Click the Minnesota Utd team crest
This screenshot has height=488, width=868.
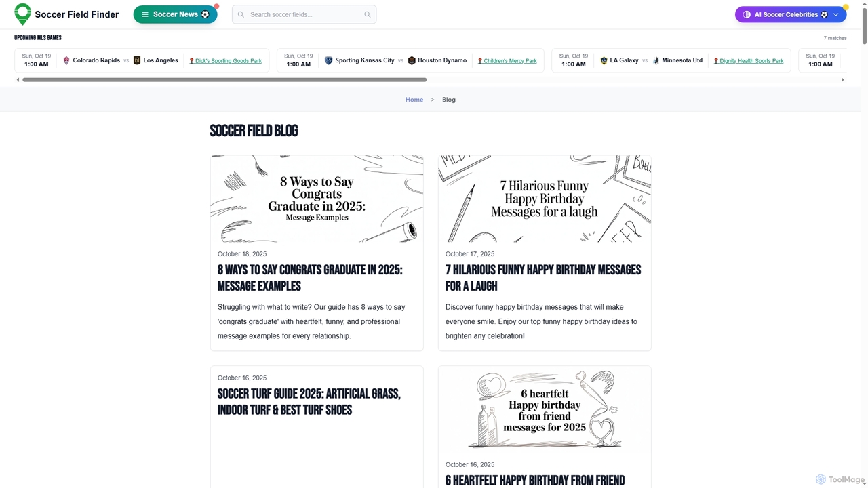(656, 60)
